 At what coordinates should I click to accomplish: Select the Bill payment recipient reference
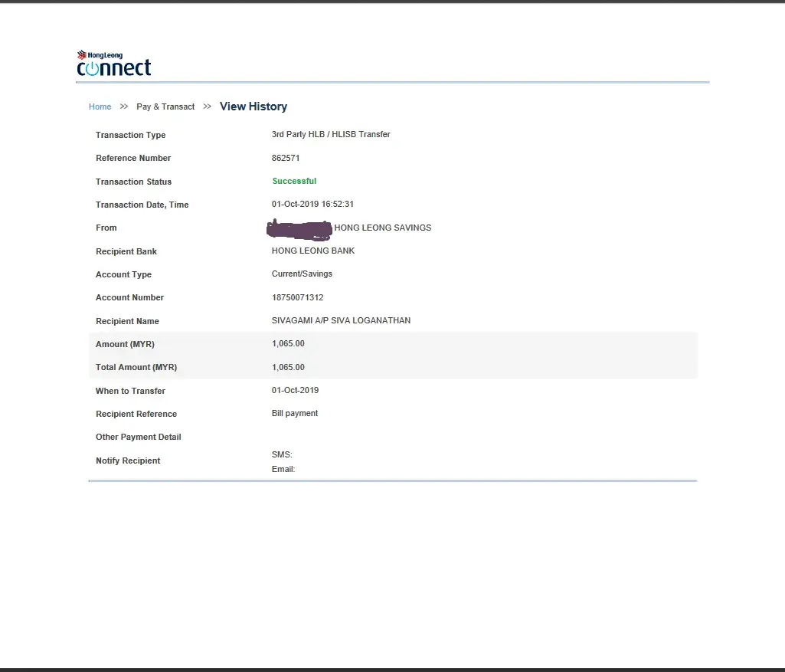[x=295, y=413]
